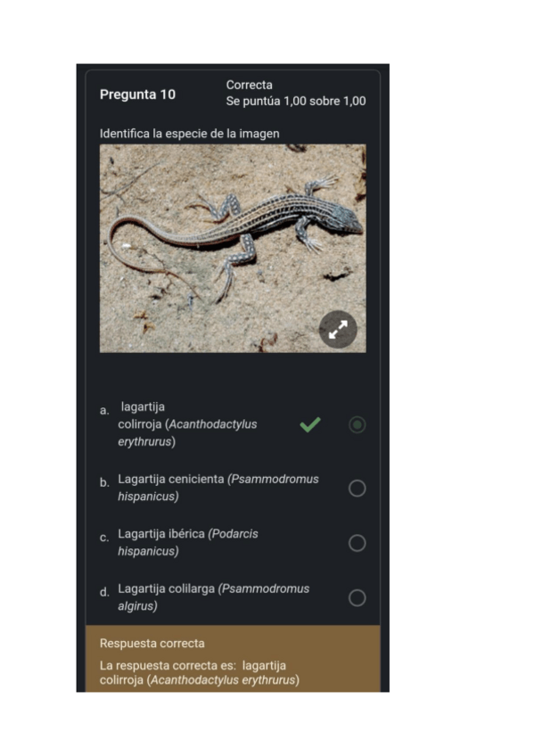The height and width of the screenshot is (756, 534).
Task: Click 'Identifica la especie de la imagen' prompt
Action: (189, 134)
